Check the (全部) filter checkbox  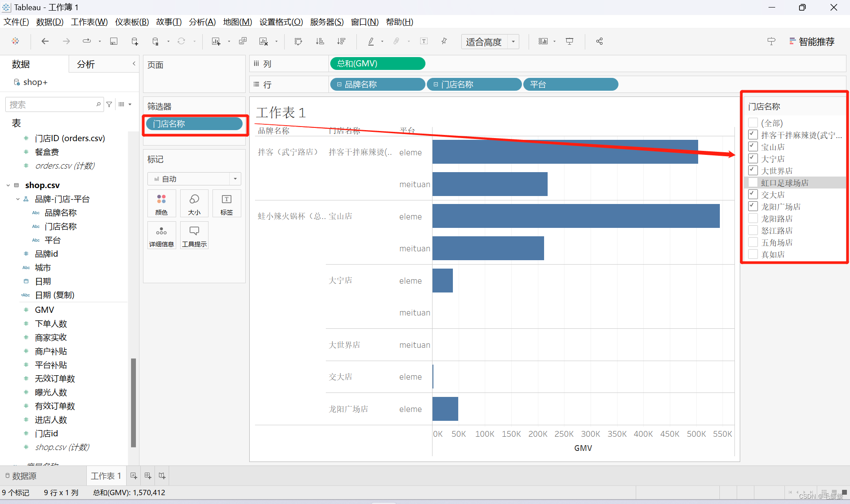[x=753, y=123]
